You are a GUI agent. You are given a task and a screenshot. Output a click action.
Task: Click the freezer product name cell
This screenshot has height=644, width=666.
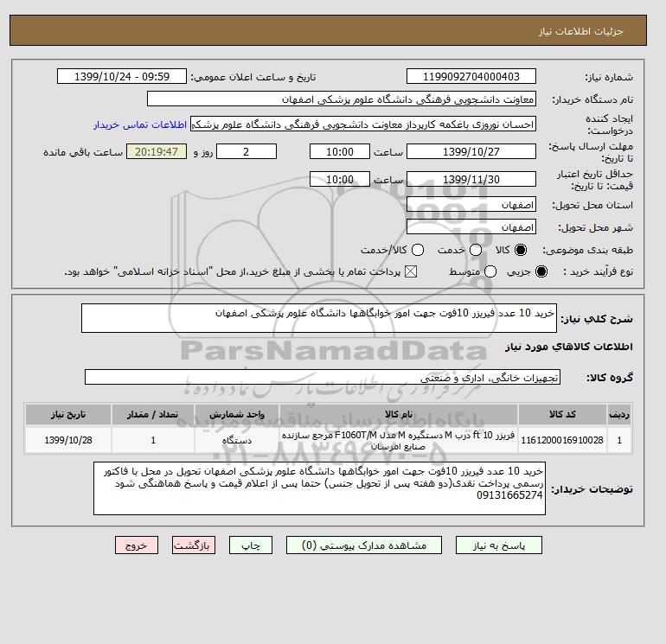coord(399,440)
